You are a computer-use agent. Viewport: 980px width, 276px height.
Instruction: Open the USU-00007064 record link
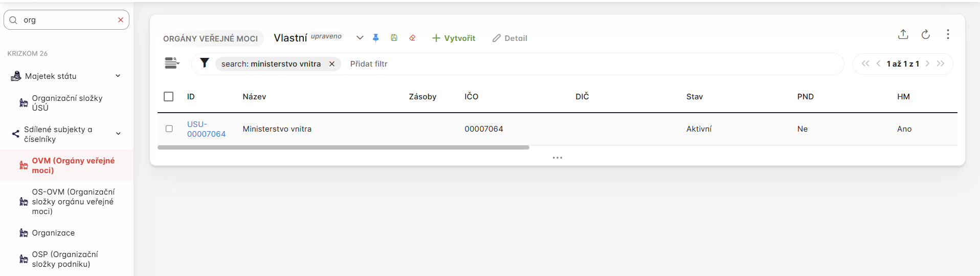click(206, 129)
